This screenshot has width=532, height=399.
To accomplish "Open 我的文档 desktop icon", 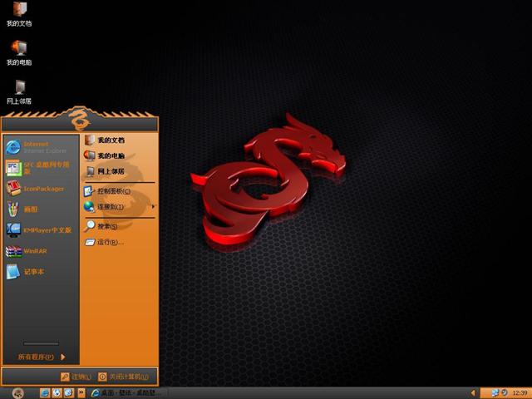I will [19, 14].
